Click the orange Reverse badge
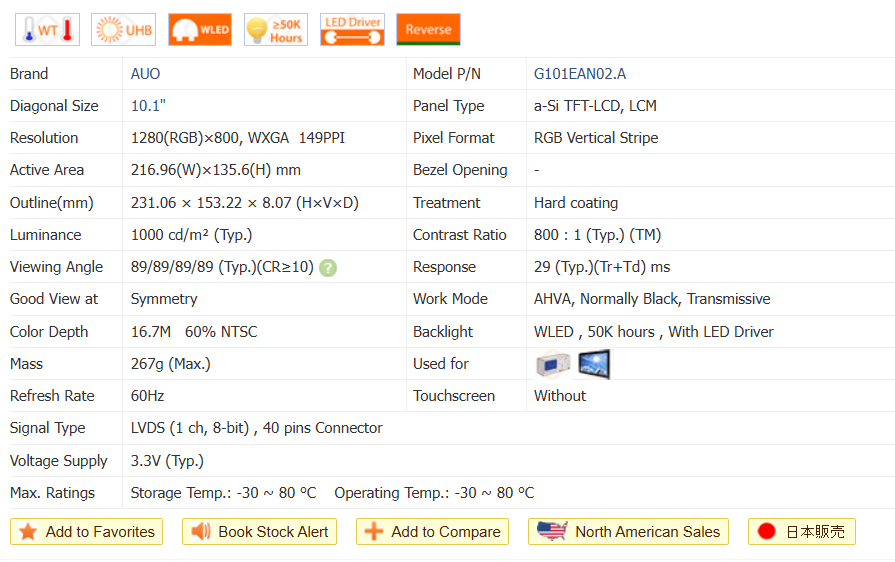 coord(428,30)
